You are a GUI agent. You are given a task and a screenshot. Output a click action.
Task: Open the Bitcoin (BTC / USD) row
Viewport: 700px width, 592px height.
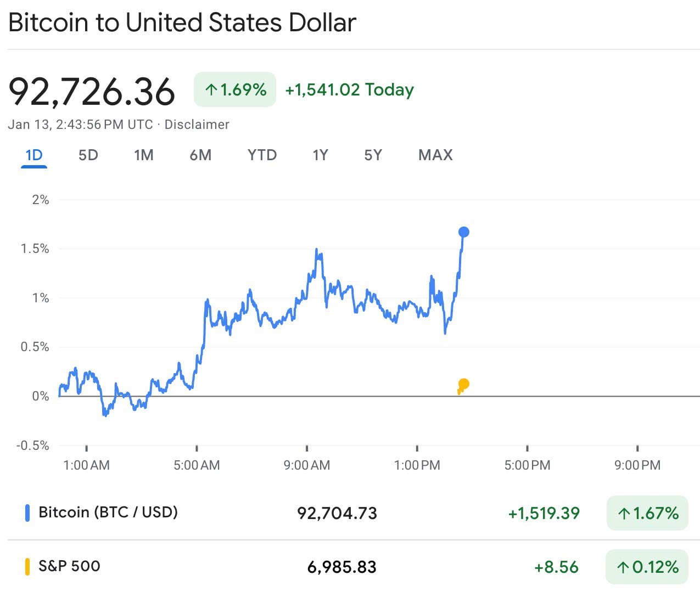108,512
